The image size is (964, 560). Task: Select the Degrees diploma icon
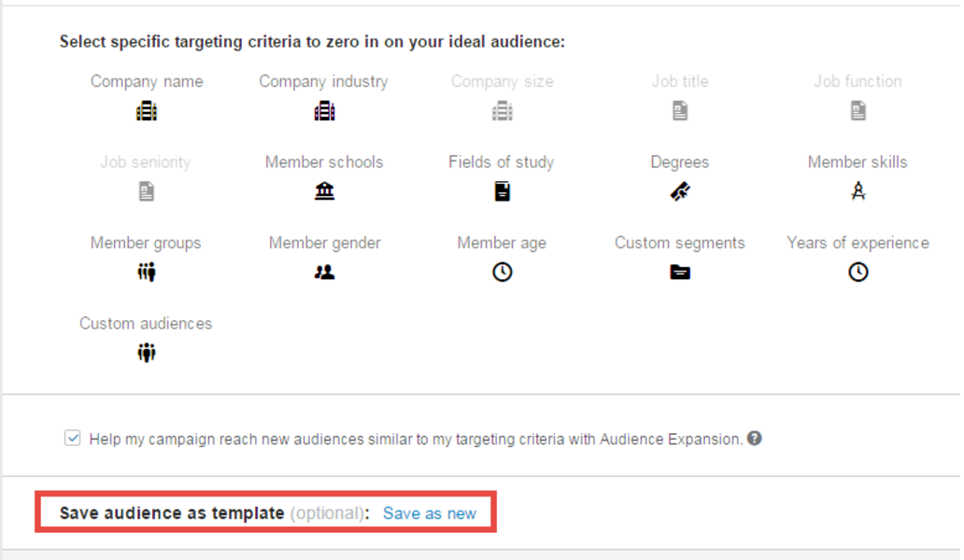680,191
